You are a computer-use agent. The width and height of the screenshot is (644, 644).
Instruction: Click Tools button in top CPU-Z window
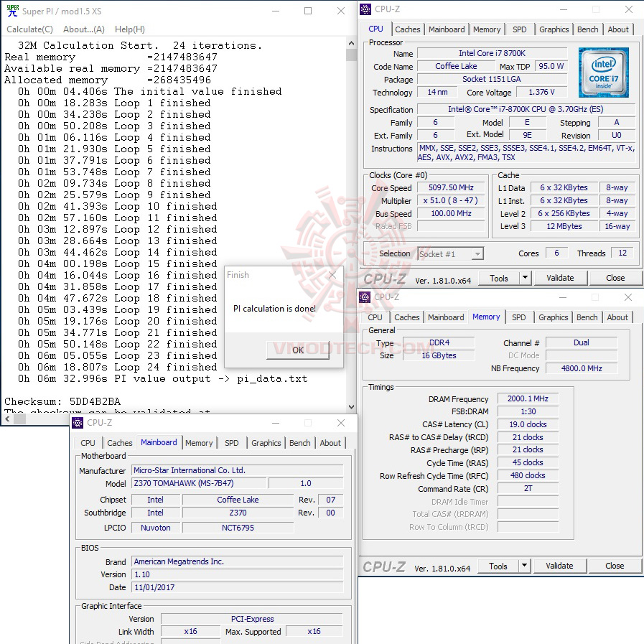[498, 279]
